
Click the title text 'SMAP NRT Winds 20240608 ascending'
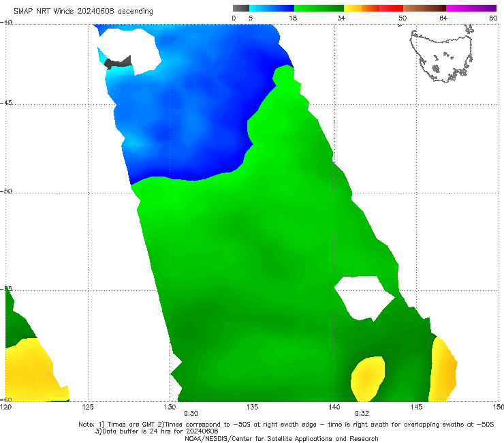click(x=83, y=12)
